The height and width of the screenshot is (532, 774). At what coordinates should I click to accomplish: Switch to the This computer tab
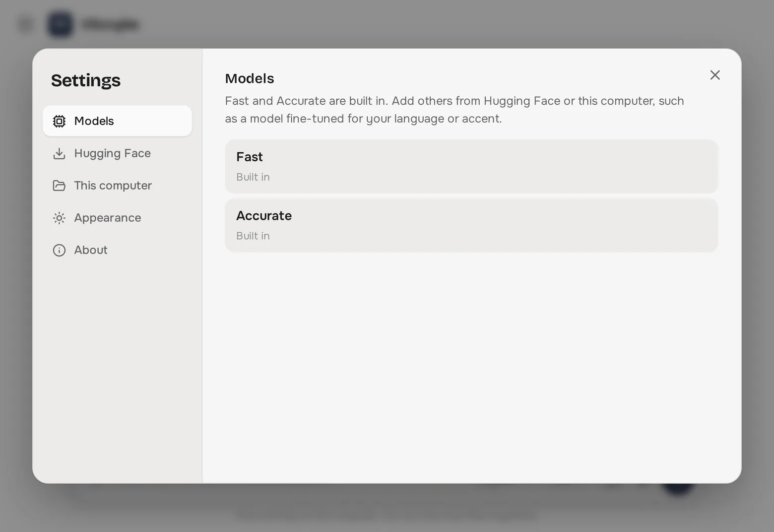click(x=117, y=186)
